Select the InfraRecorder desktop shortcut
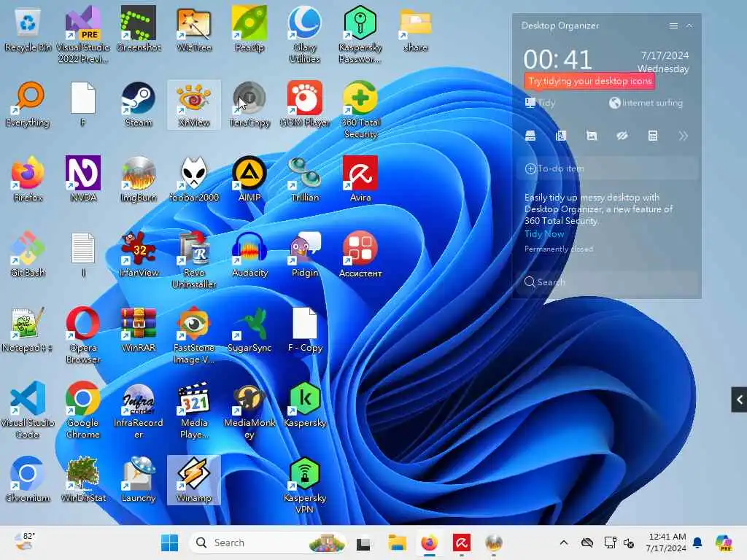Screen dimensions: 747x560 point(138,410)
